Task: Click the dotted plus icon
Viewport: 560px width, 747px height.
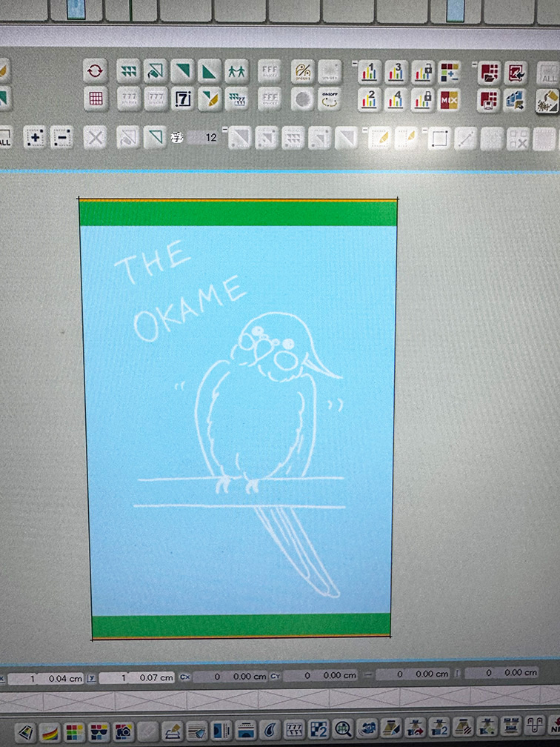Action: 35,138
